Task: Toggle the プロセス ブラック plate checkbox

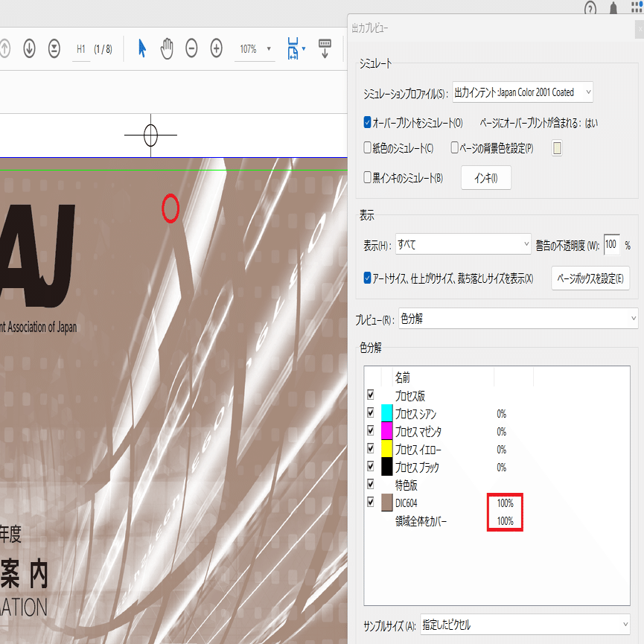Action: [x=371, y=466]
